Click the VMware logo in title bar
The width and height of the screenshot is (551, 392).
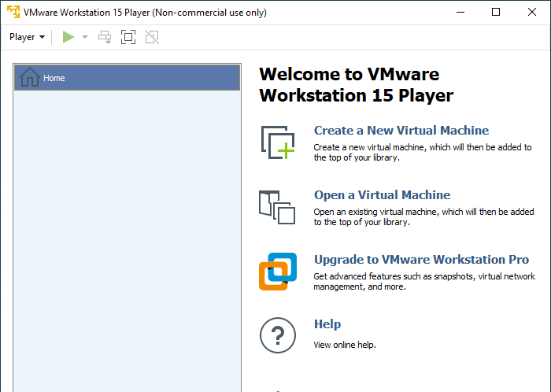click(x=13, y=12)
